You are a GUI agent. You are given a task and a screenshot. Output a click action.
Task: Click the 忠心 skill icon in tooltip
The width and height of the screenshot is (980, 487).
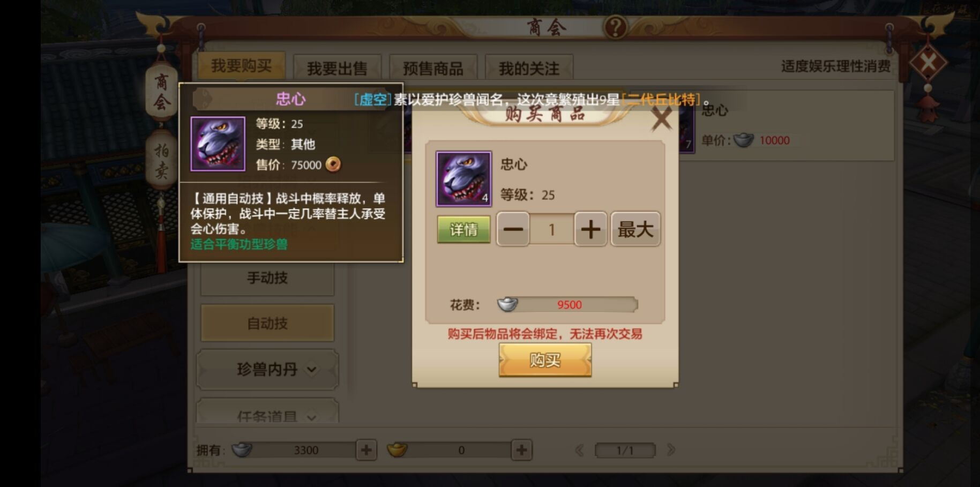click(x=218, y=144)
